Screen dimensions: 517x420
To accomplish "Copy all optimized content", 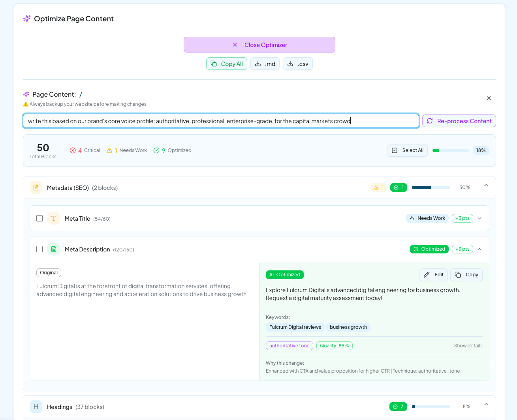I will point(227,64).
